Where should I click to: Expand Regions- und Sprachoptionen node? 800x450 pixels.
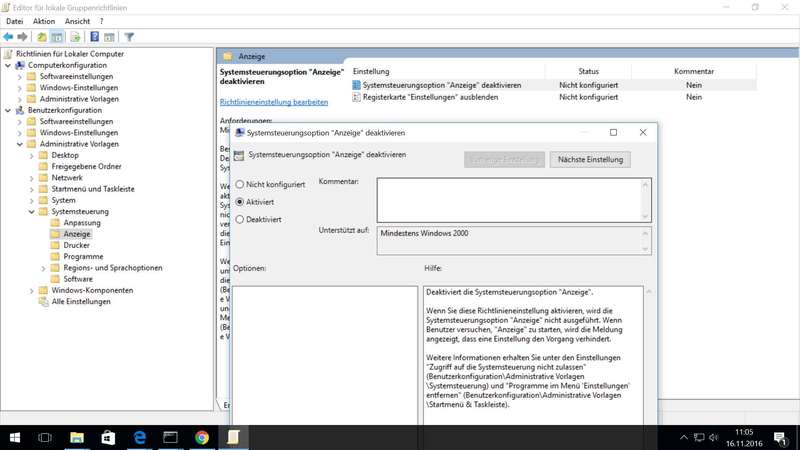pos(43,268)
